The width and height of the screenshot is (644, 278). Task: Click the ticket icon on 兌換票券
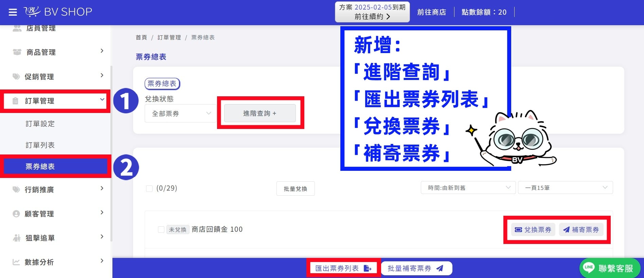pyautogui.click(x=518, y=230)
